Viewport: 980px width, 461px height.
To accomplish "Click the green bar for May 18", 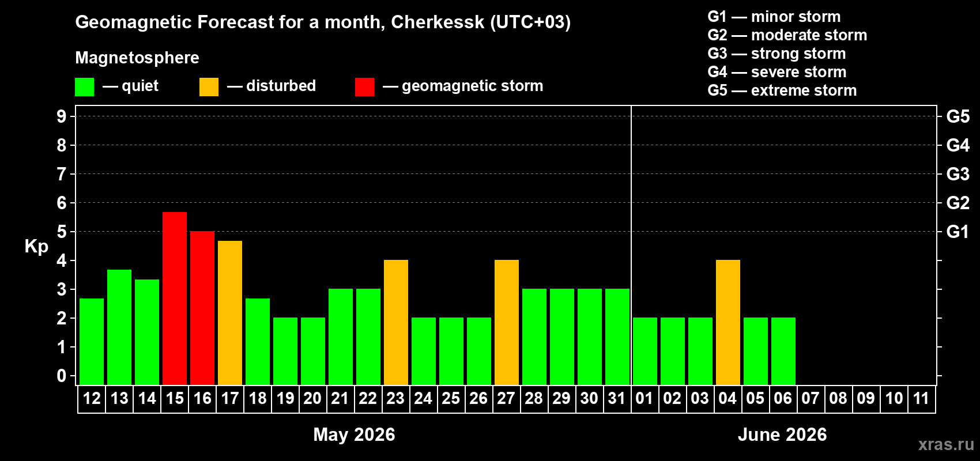I will 258,342.
